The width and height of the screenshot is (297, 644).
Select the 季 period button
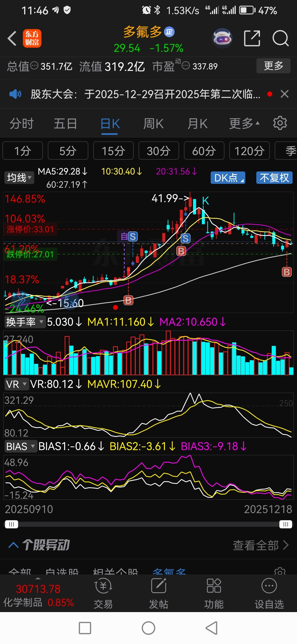tap(286, 151)
